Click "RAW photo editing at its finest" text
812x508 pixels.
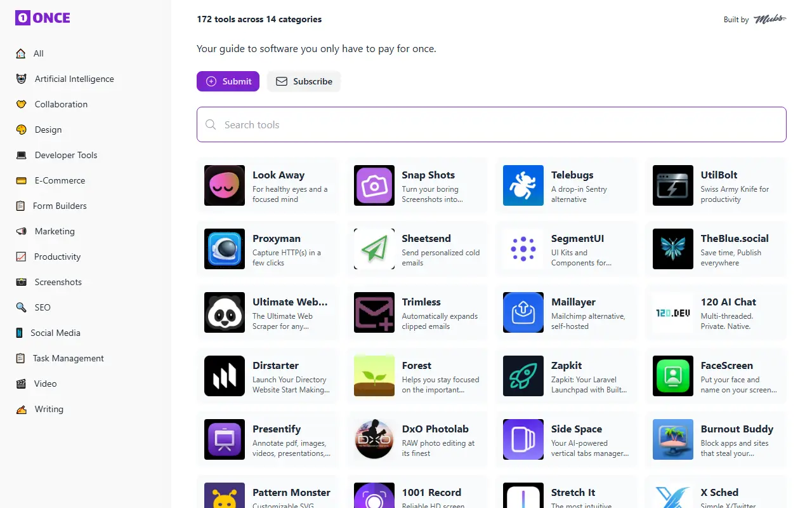438,448
